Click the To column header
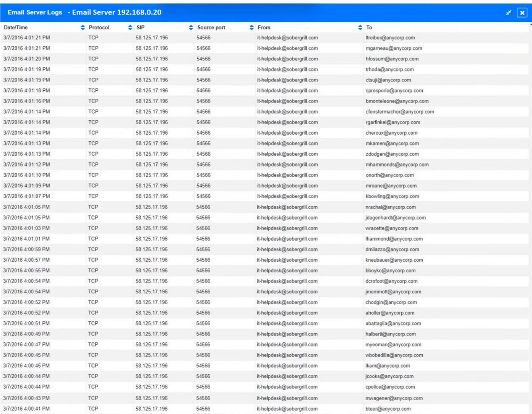 [369, 28]
